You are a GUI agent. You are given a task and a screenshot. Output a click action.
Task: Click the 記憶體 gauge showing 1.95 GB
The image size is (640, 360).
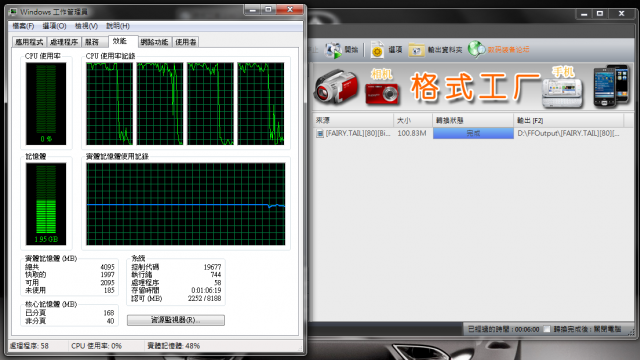46,204
